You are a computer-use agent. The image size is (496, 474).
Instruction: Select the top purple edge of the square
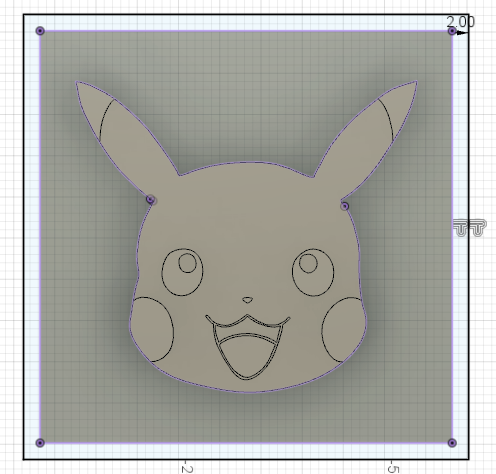pos(246,31)
